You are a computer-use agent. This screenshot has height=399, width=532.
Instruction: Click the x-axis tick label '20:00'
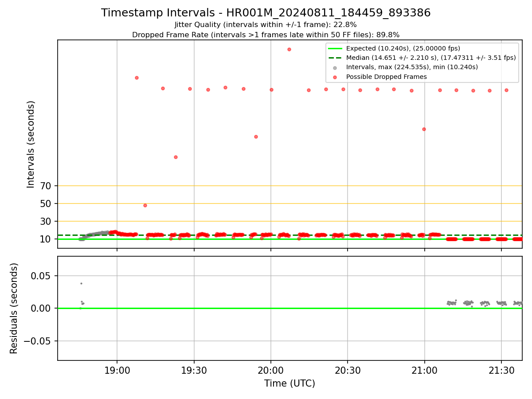pos(271,371)
